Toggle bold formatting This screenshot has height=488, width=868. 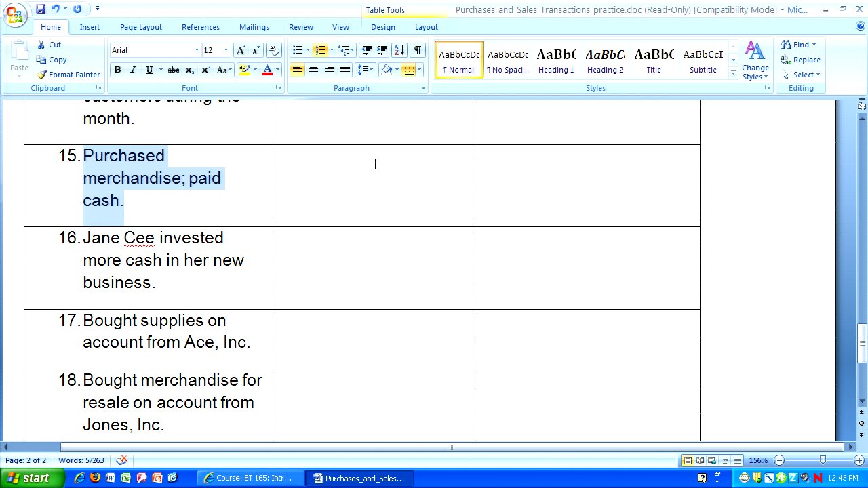click(117, 70)
